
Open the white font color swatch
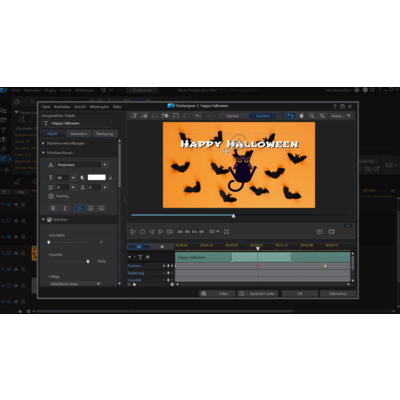coord(97,177)
